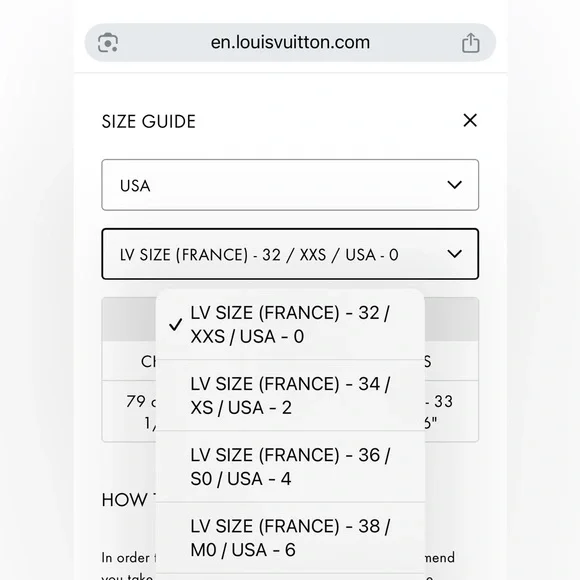
Task: Close the Size Guide panel
Action: pos(470,120)
